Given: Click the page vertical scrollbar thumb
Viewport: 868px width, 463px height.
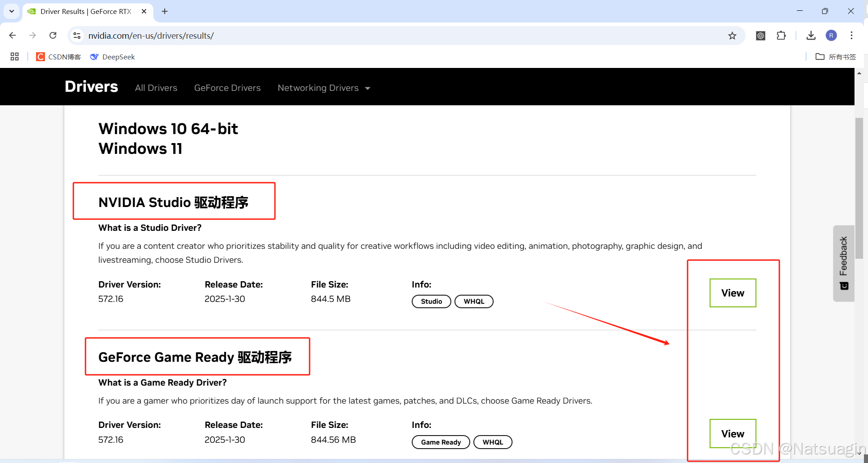Looking at the screenshot, I should (859, 188).
